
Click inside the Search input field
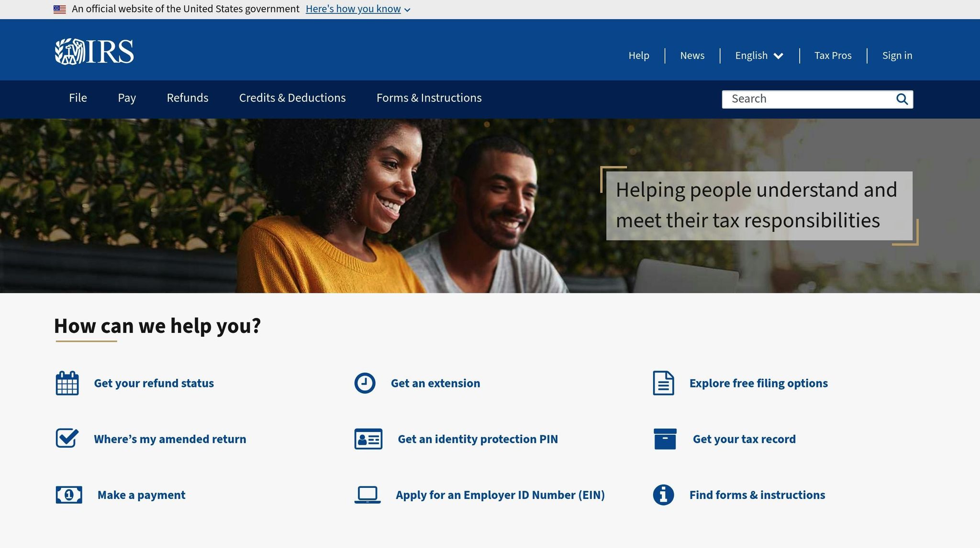(x=809, y=99)
